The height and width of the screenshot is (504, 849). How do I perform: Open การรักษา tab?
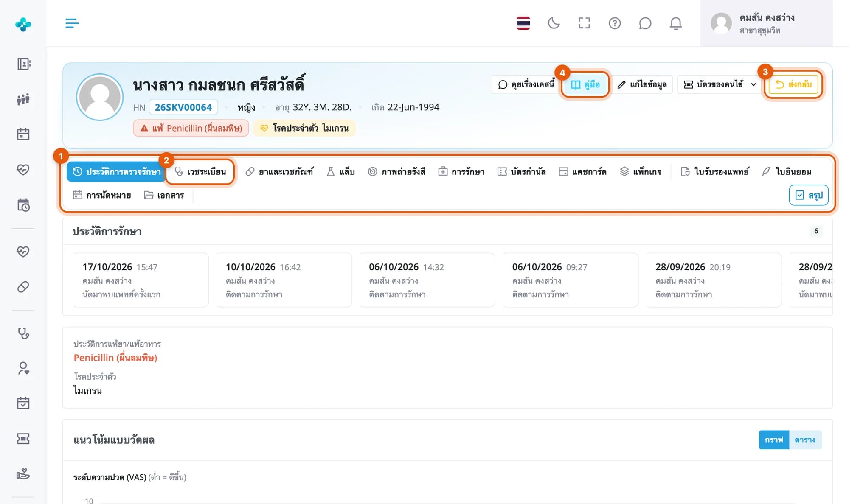pos(461,171)
